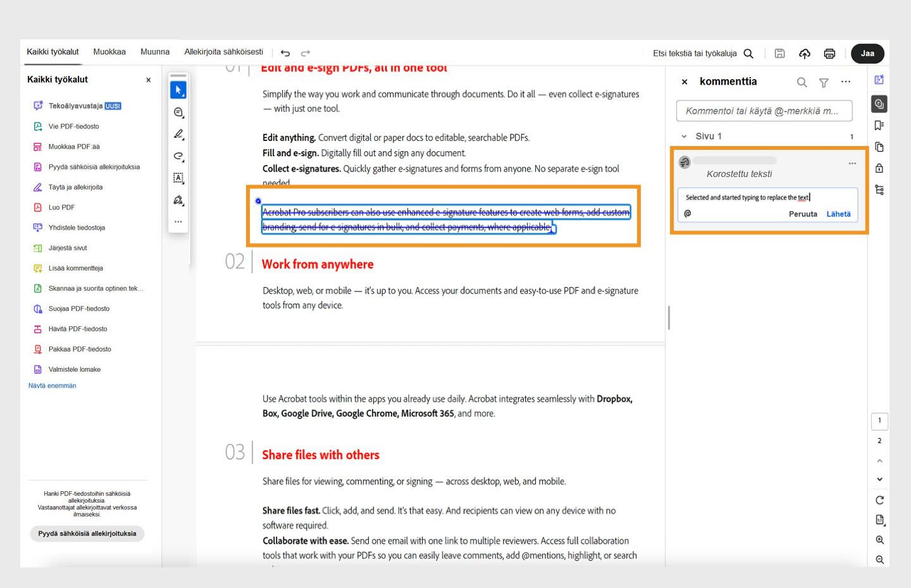Open the Valmistele lomake tool

[66, 369]
